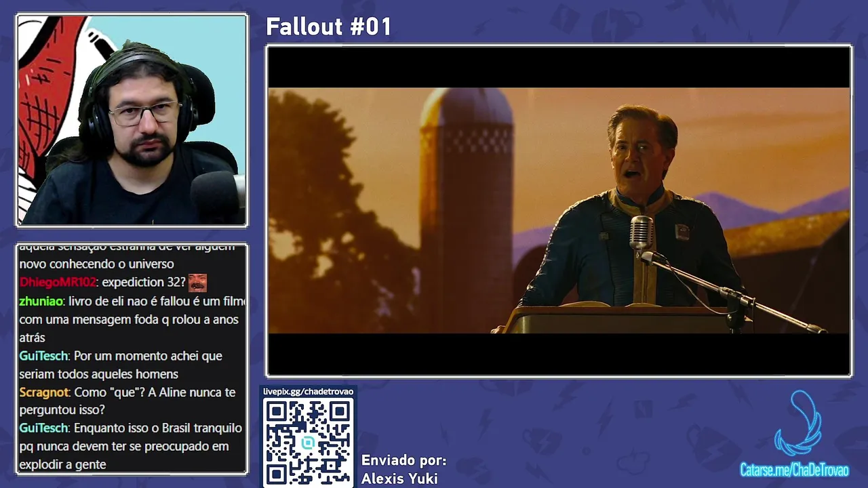
Task: Open the livepix.gg/chadetrovao link
Action: (308, 392)
